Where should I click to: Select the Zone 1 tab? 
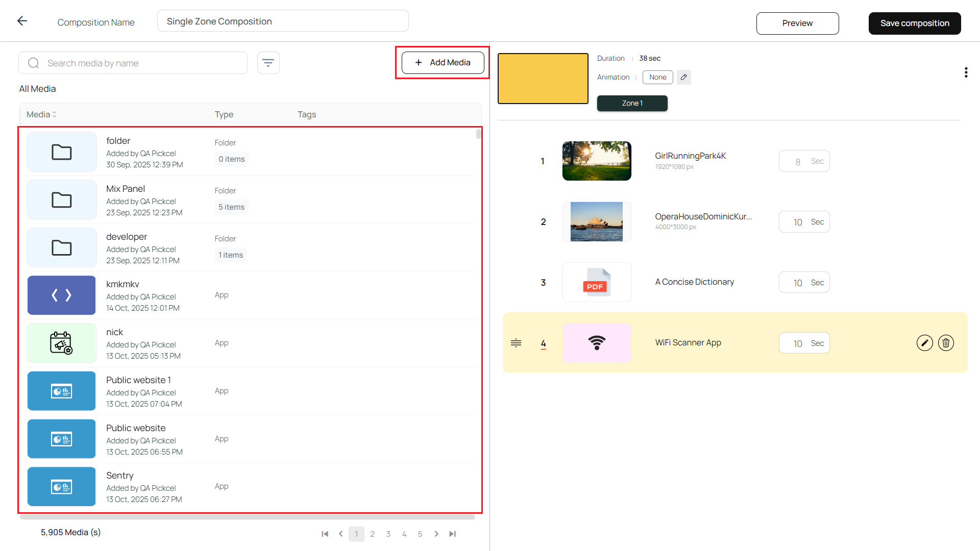[632, 103]
